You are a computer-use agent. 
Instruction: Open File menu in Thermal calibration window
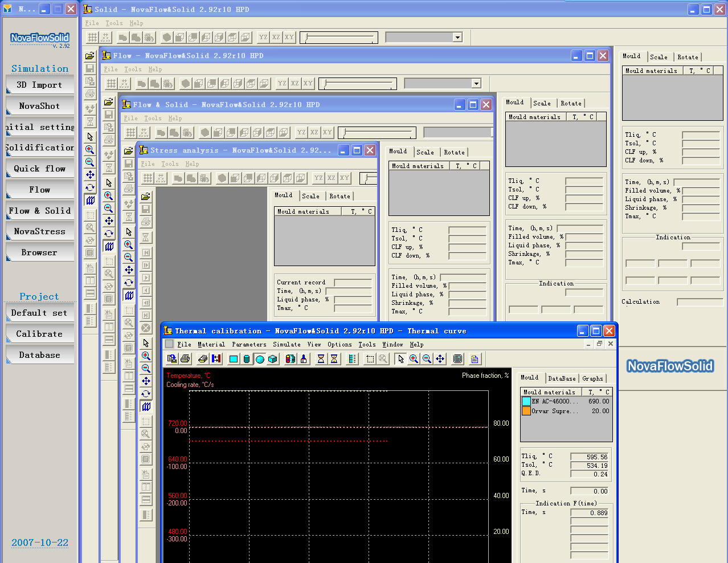tap(184, 345)
